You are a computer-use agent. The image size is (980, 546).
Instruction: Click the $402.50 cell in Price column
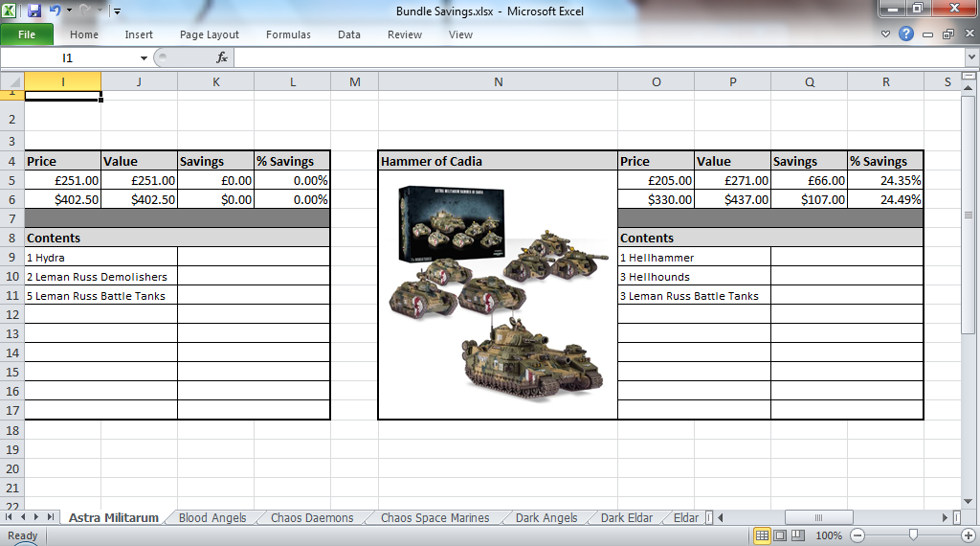(x=62, y=199)
